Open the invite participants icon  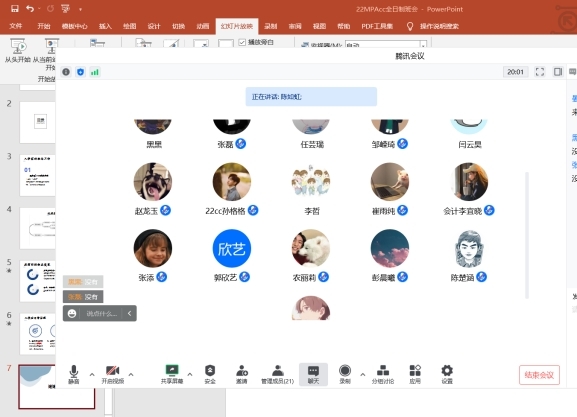tap(241, 374)
